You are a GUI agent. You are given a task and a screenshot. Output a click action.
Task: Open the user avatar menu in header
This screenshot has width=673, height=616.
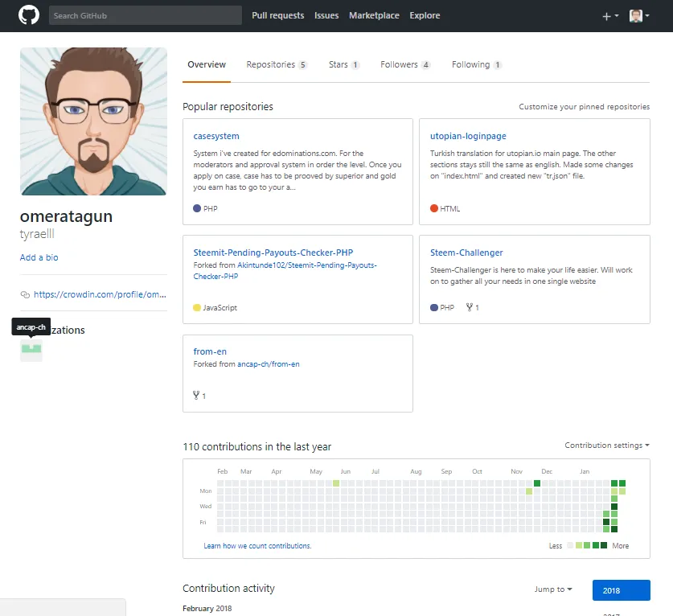pos(639,16)
